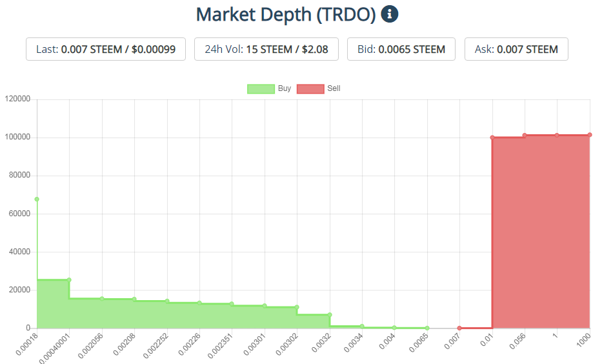Click the x-axis label 0.004
602x364 pixels.
[x=387, y=341]
